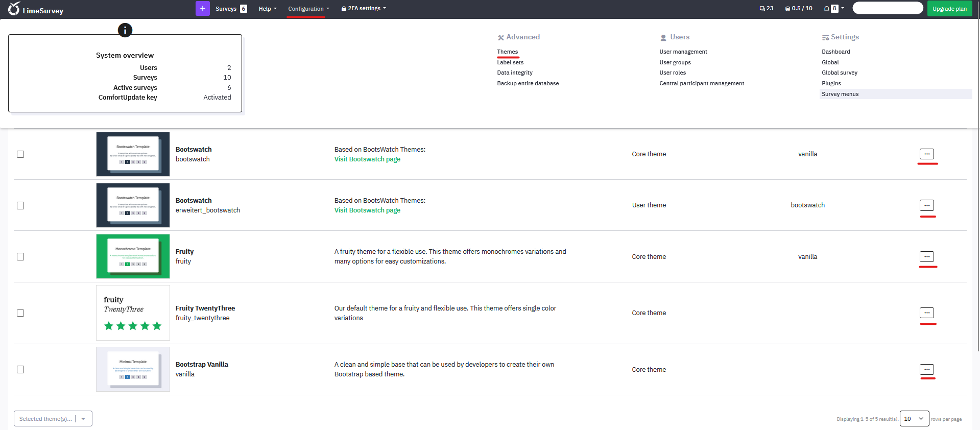The width and height of the screenshot is (980, 430).
Task: Open actions menu for Fruity TwentyThree theme
Action: pos(926,313)
